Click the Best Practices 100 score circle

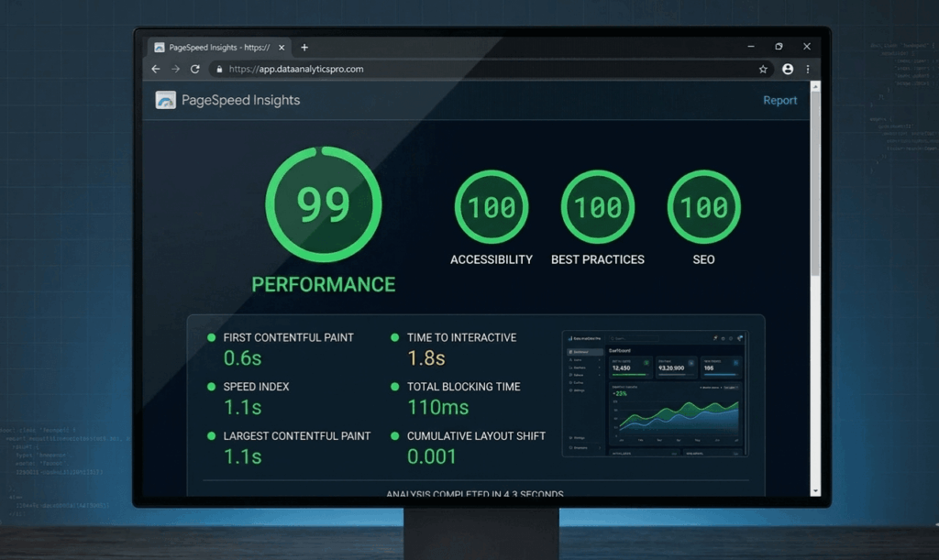(x=598, y=207)
